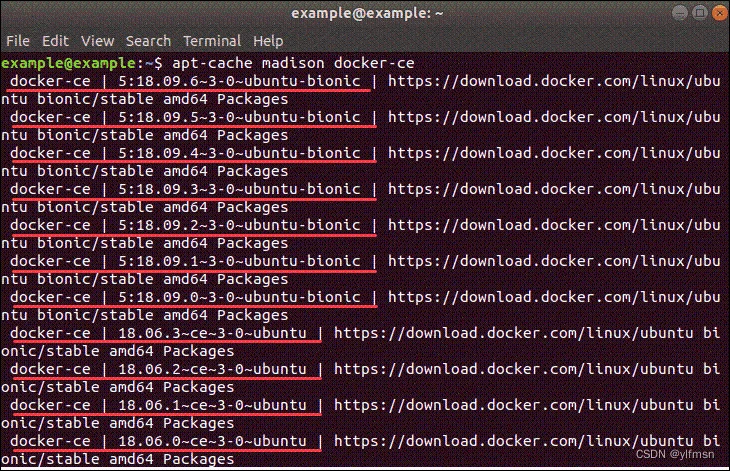Open the Help menu
Screen dimensions: 730x471
(268, 41)
